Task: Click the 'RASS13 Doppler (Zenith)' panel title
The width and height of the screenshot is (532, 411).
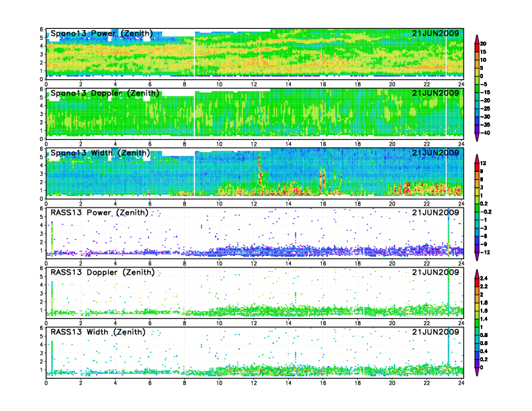Action: (x=103, y=272)
